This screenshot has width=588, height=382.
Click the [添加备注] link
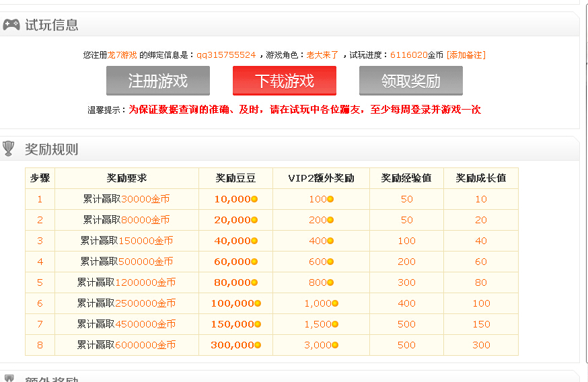(x=466, y=55)
